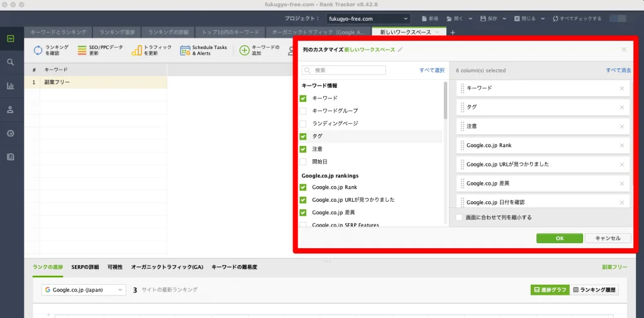Switch to 進捗グラフ view
Image resolution: width=644 pixels, height=318 pixels.
550,290
